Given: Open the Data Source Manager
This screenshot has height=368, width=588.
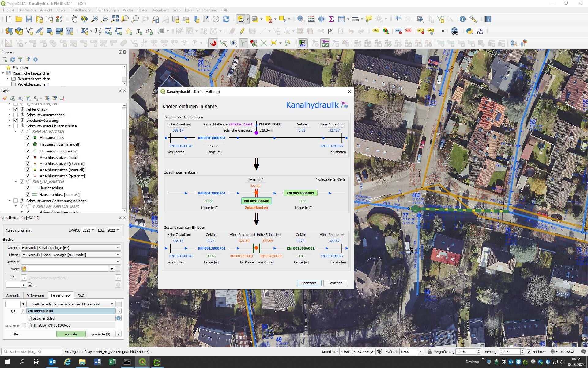Looking at the screenshot, I should 9,31.
